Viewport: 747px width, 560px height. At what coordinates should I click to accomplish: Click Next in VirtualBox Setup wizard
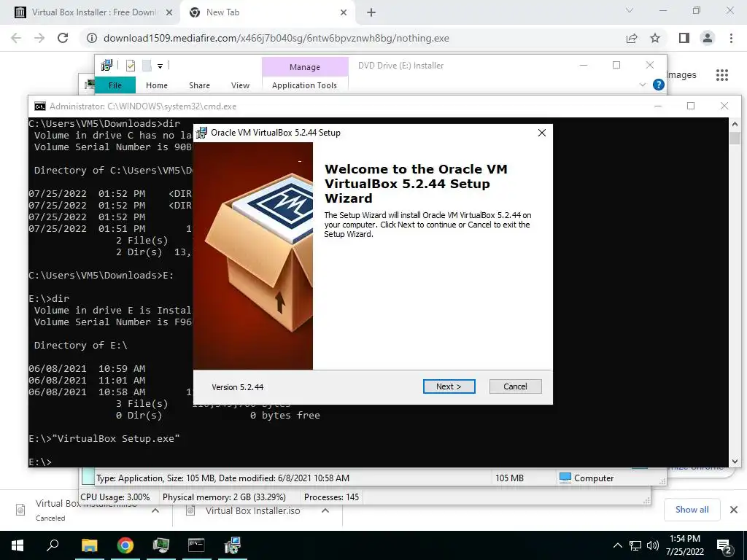tap(449, 386)
